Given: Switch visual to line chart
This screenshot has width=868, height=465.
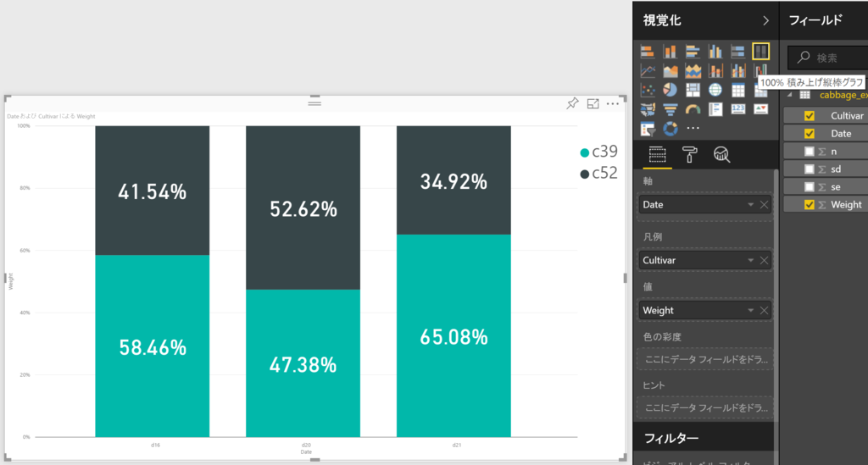Looking at the screenshot, I should (647, 71).
